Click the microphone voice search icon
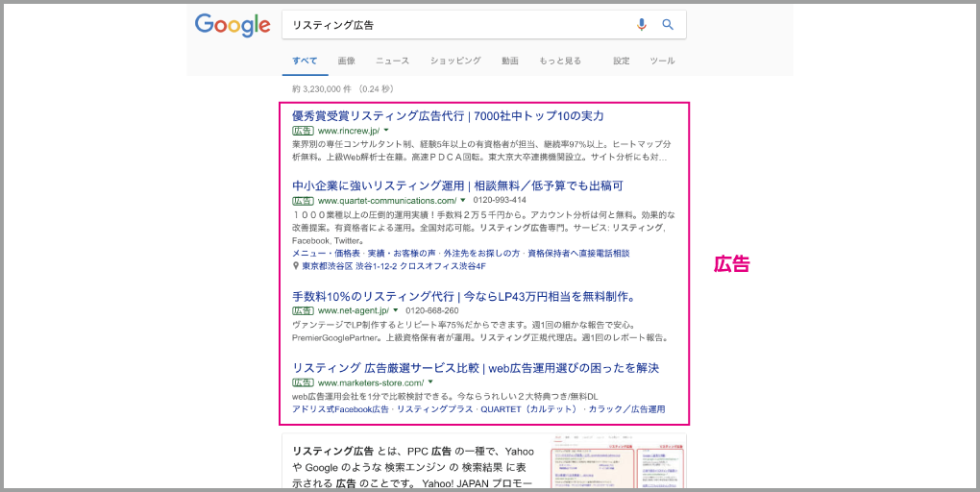The width and height of the screenshot is (980, 492). click(x=641, y=25)
